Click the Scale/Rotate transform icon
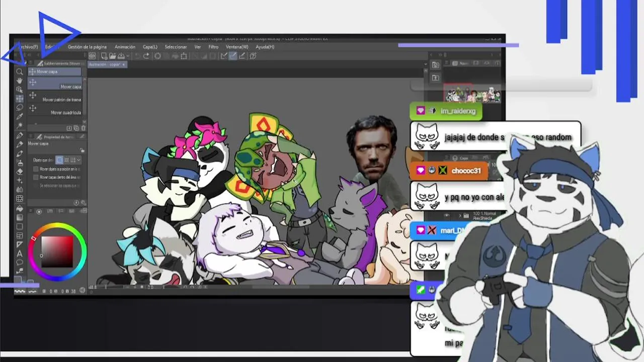The image size is (644, 362). click(184, 56)
